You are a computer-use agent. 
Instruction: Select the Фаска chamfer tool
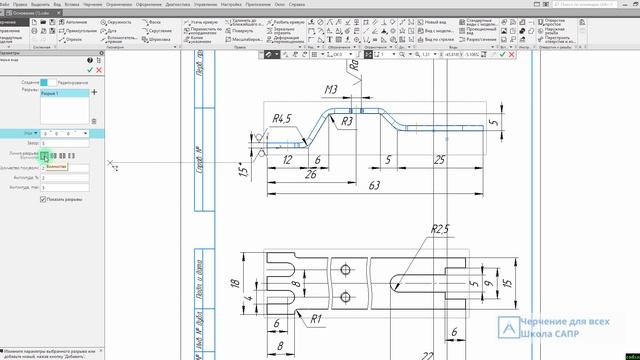pos(151,22)
